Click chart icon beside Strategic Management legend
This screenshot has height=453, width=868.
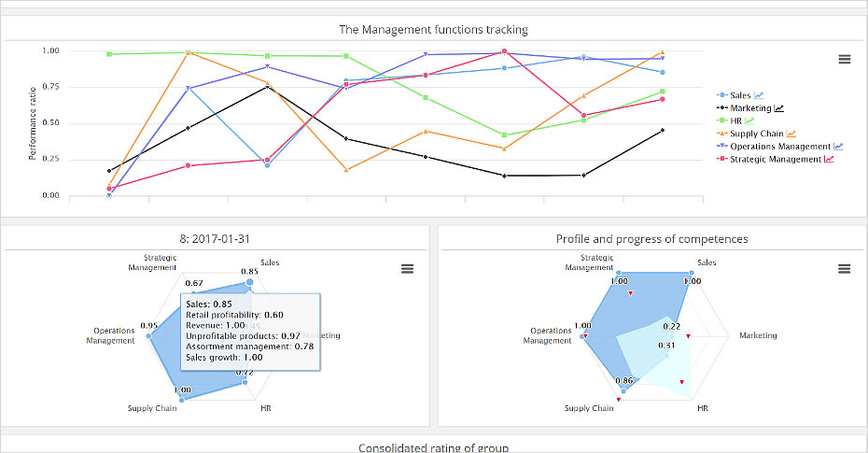point(829,160)
